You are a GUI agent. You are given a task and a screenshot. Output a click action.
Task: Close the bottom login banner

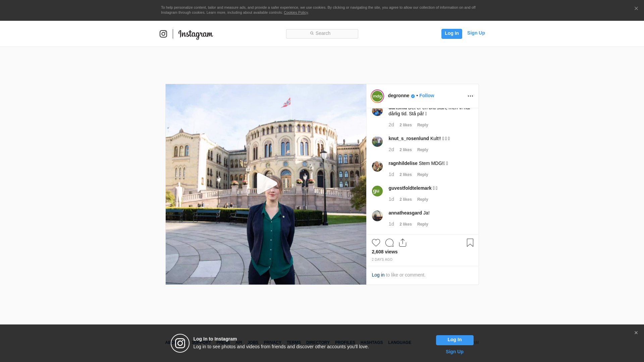click(x=636, y=333)
